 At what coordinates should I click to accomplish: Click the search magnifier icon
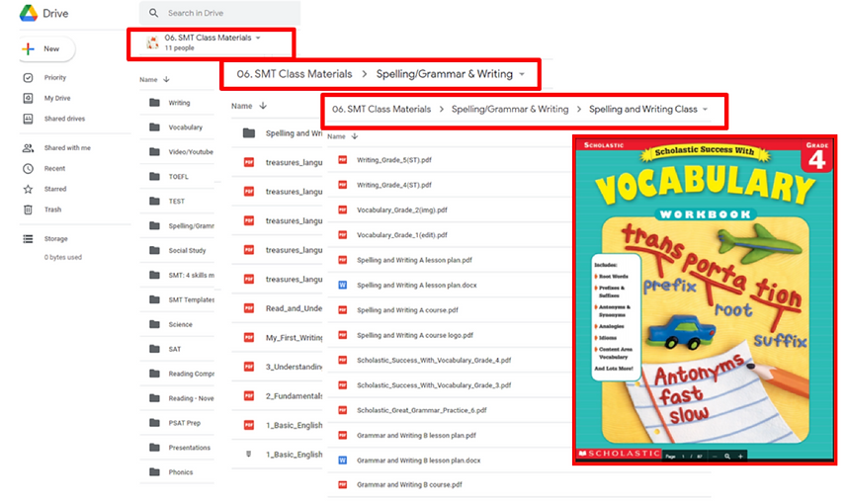153,13
